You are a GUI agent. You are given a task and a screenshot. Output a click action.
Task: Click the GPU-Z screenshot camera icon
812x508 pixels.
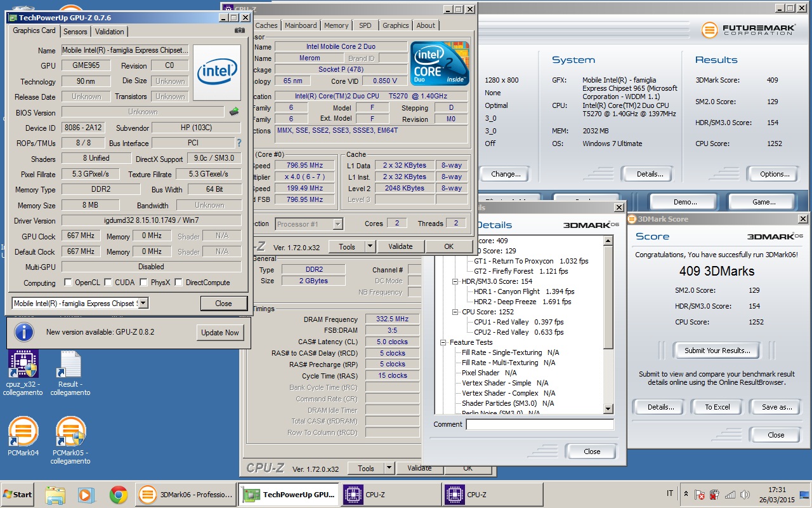(239, 30)
